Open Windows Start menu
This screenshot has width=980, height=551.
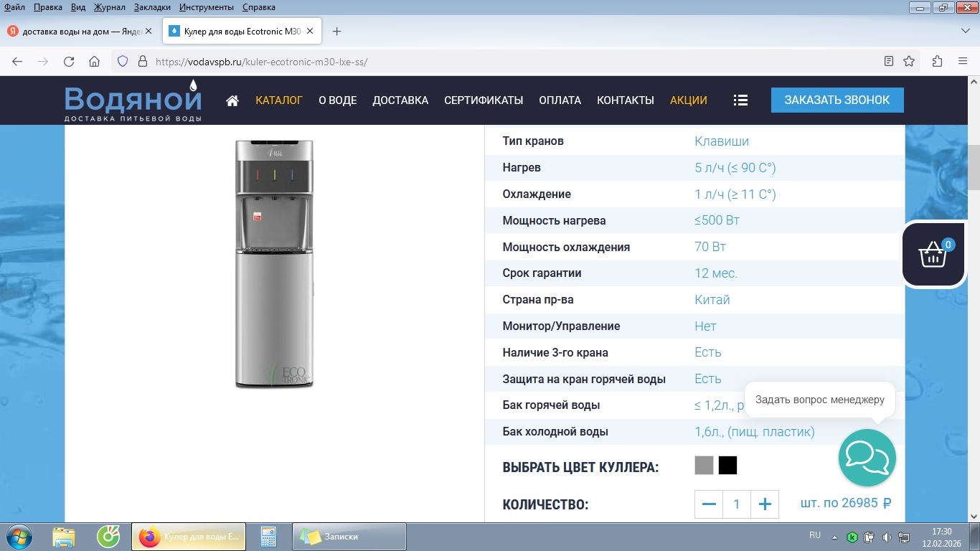(x=19, y=537)
